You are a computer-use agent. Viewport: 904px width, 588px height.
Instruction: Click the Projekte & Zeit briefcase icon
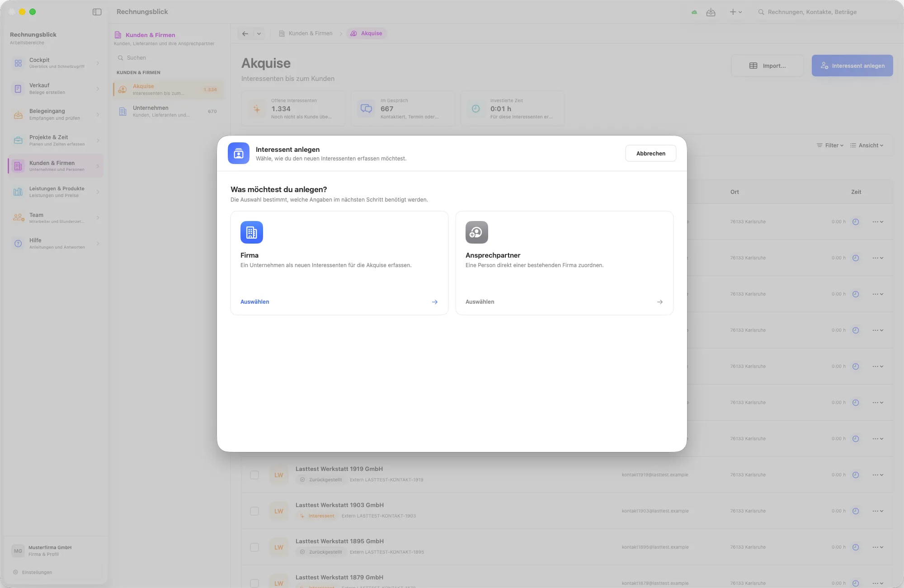18,141
